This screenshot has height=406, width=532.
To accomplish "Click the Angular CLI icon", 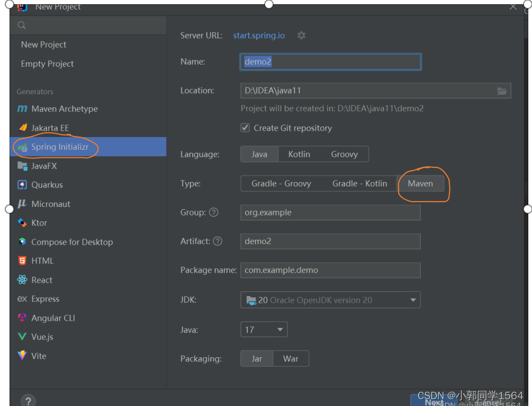I will (22, 318).
